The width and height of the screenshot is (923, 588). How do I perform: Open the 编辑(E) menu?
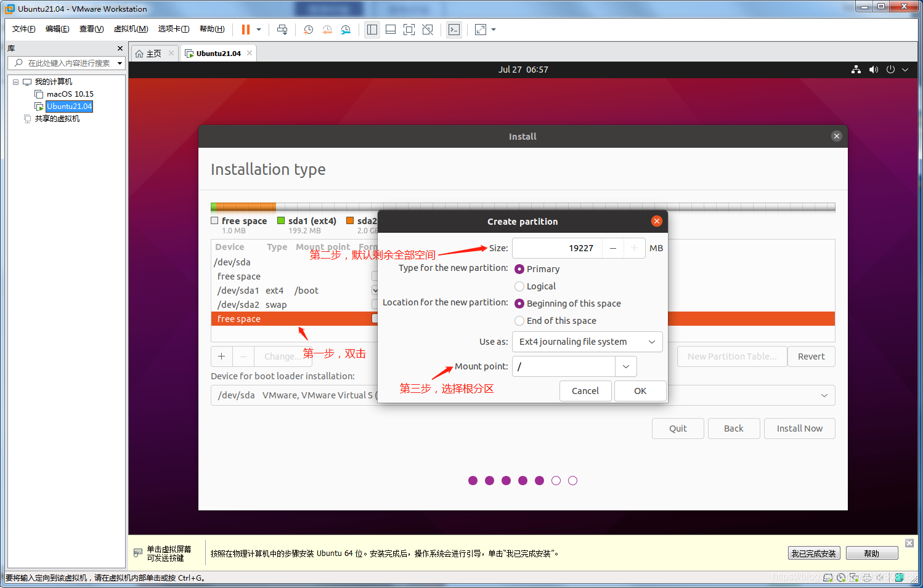coord(57,29)
